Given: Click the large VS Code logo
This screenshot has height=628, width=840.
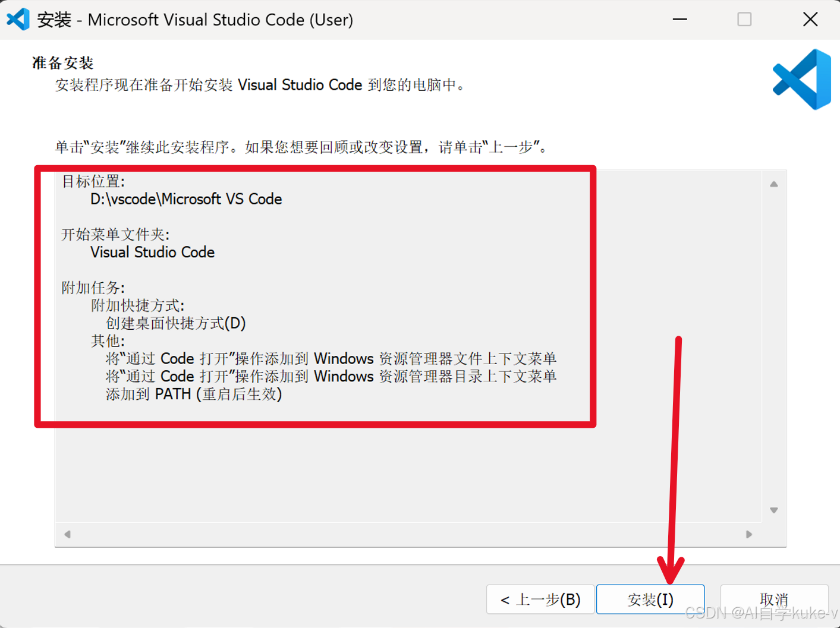Looking at the screenshot, I should point(802,79).
